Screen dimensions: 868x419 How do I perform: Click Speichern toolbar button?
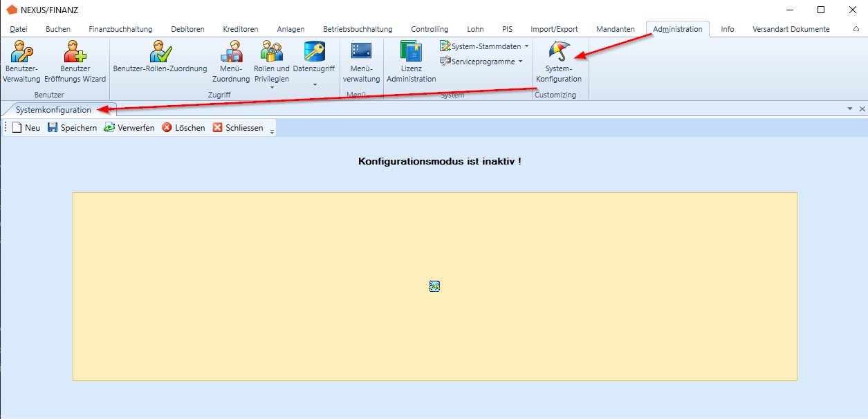click(x=72, y=128)
